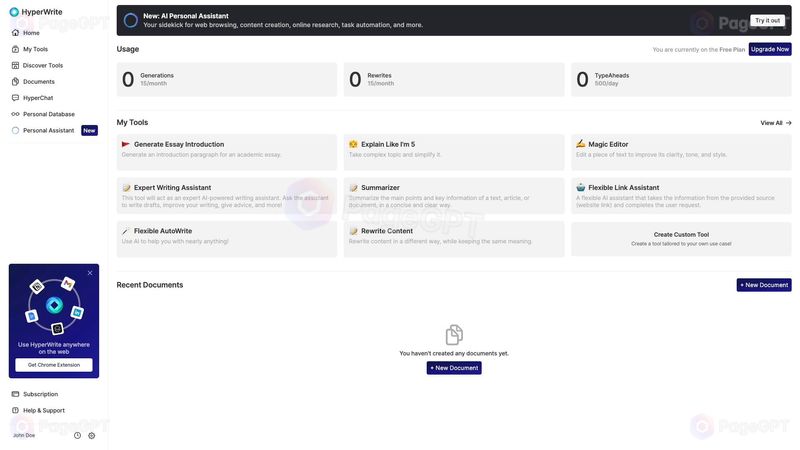The image size is (800, 450).
Task: Click the red flag Essay Introduction icon
Action: pos(126,144)
